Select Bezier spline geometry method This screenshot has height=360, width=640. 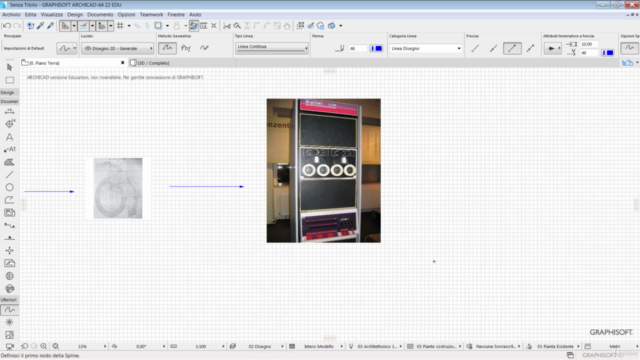pyautogui.click(x=186, y=48)
